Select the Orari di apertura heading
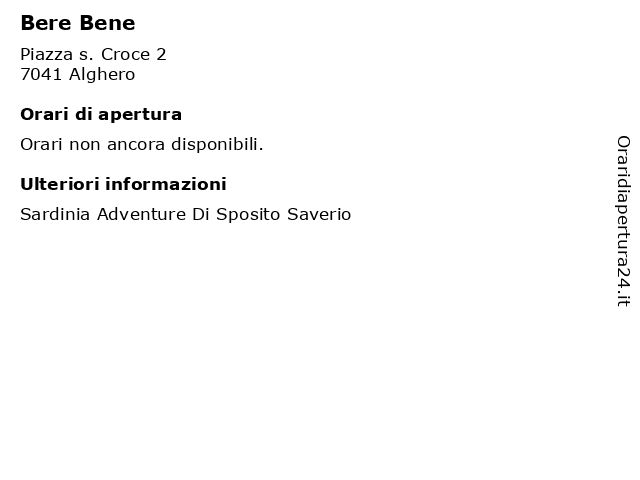The image size is (640, 480). pos(101,115)
